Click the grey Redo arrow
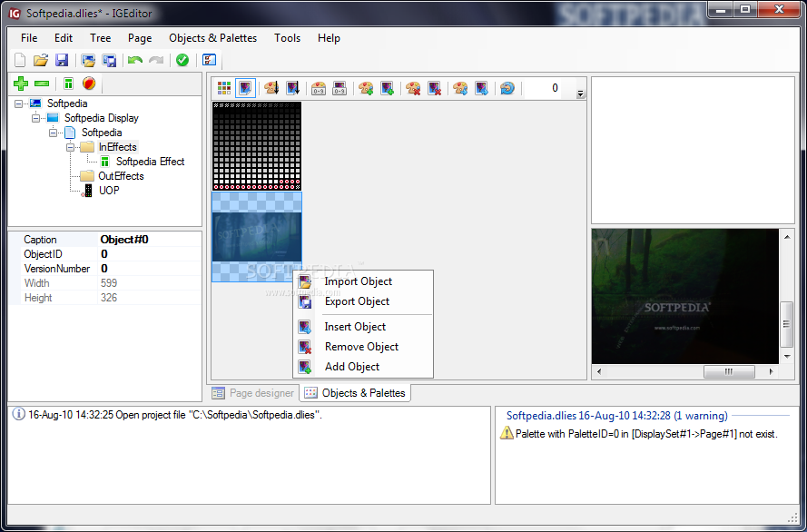The width and height of the screenshot is (807, 532). pos(156,60)
